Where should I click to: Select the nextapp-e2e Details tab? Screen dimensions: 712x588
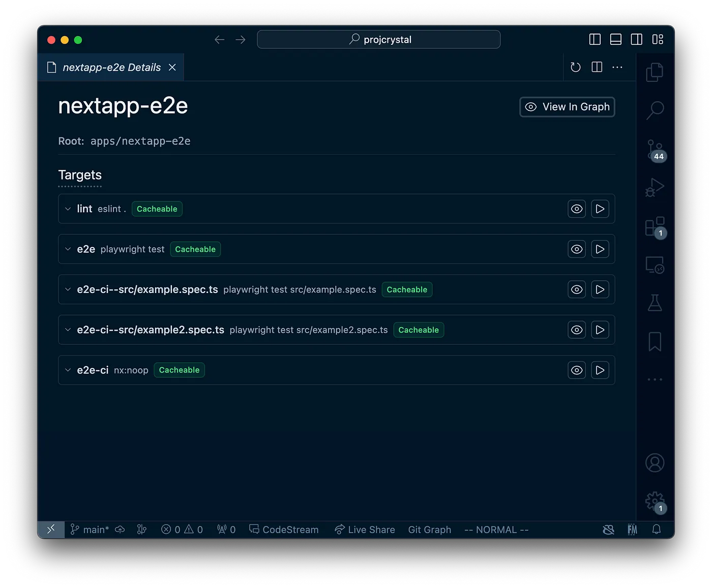(111, 68)
